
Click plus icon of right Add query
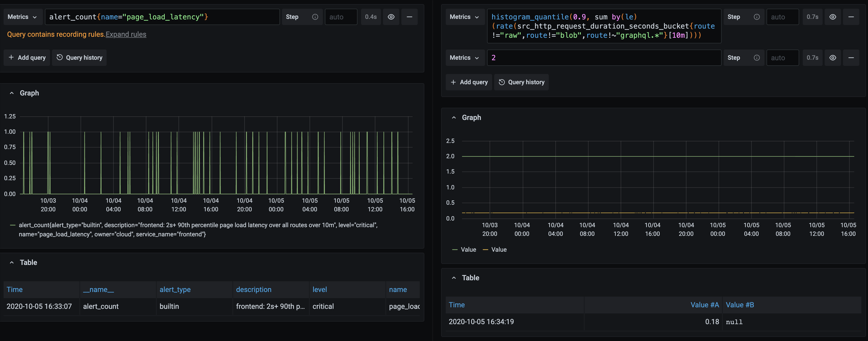click(x=453, y=82)
